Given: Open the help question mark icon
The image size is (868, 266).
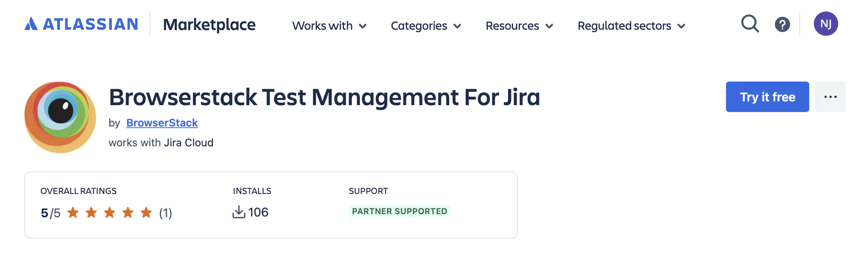Looking at the screenshot, I should pyautogui.click(x=782, y=25).
